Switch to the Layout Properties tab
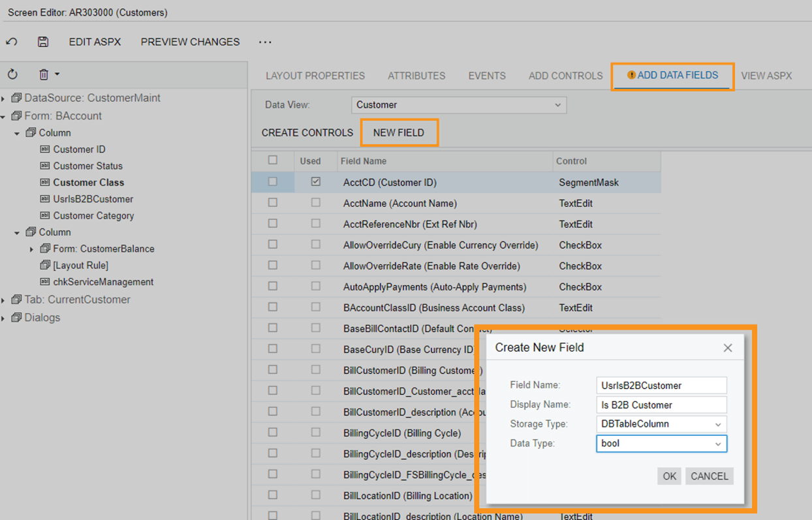This screenshot has height=520, width=812. pyautogui.click(x=315, y=76)
